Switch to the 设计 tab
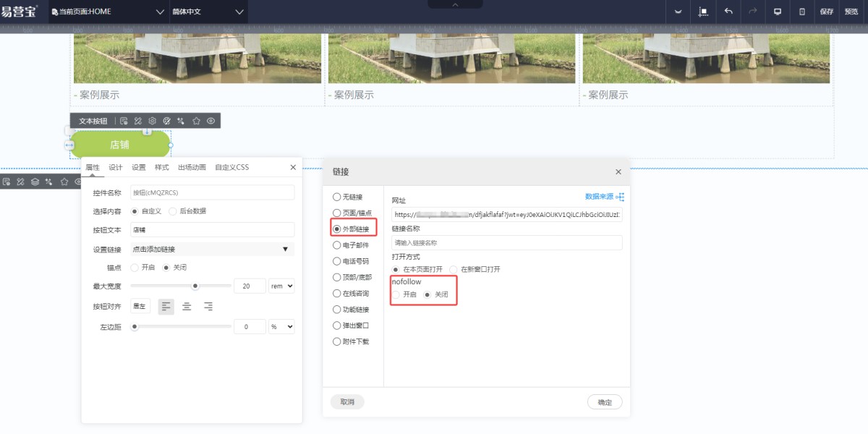The width and height of the screenshot is (868, 434). pyautogui.click(x=116, y=167)
